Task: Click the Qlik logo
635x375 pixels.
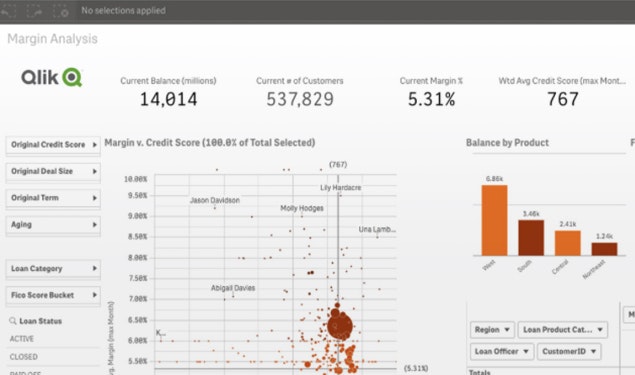Action: click(52, 77)
